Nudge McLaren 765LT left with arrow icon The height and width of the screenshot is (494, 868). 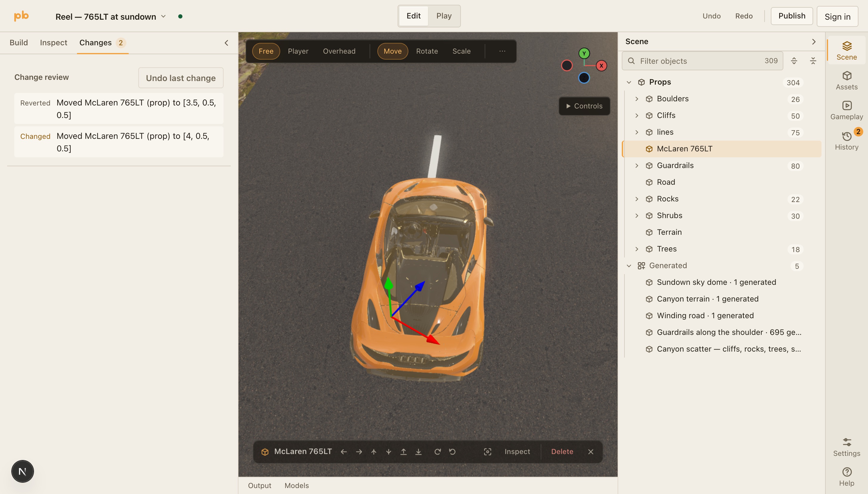pyautogui.click(x=343, y=452)
